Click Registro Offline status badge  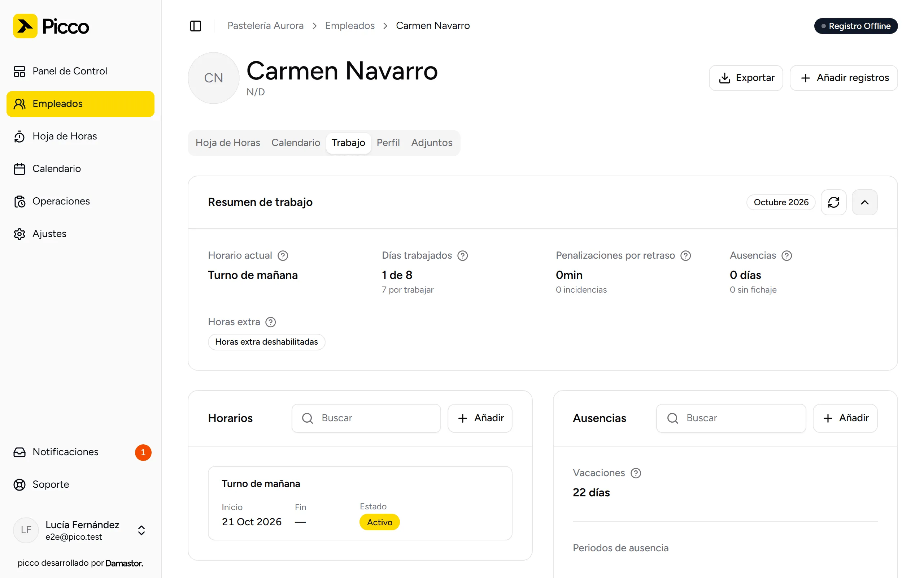pos(856,26)
